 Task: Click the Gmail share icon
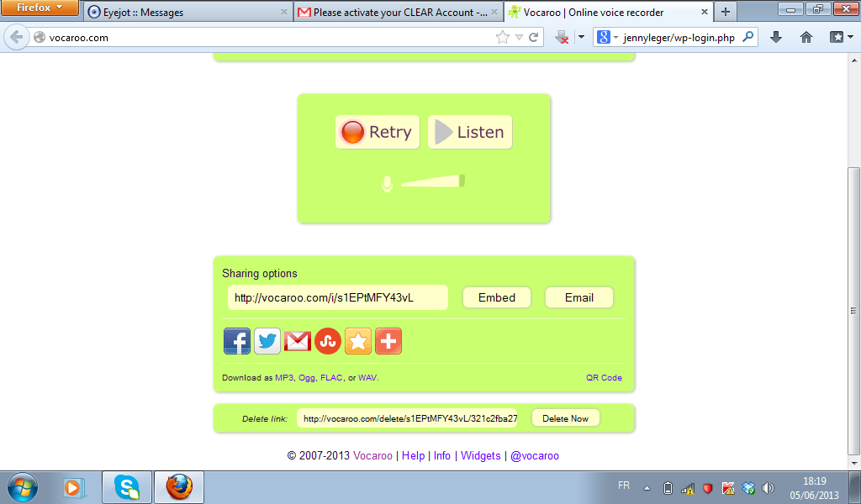[x=298, y=341]
